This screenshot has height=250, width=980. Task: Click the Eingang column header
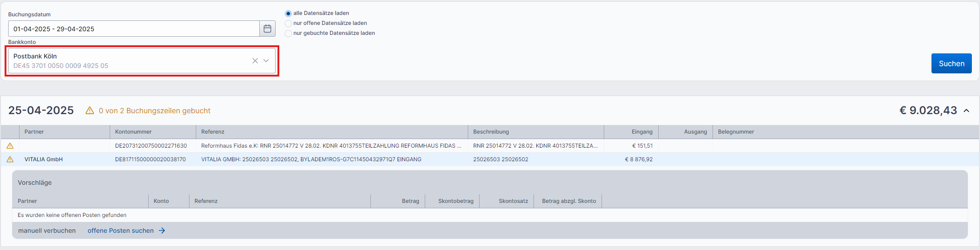(642, 132)
